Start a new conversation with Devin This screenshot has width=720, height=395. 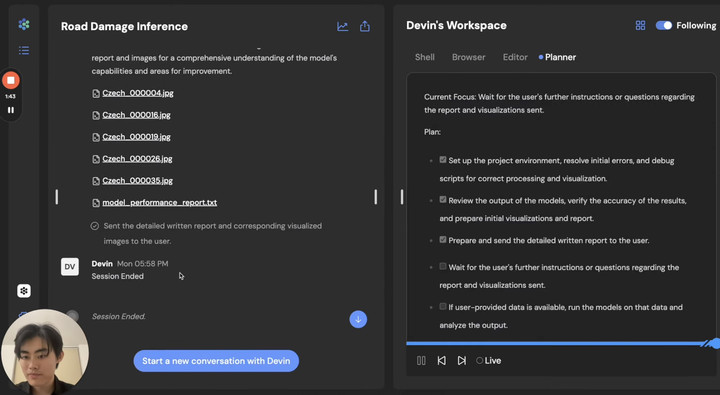coord(216,361)
